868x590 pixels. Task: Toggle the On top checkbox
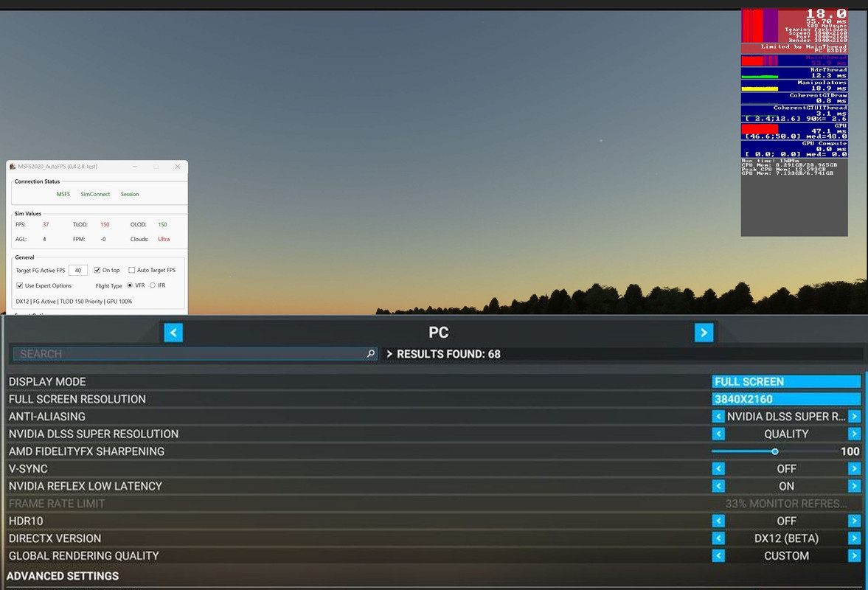click(97, 270)
